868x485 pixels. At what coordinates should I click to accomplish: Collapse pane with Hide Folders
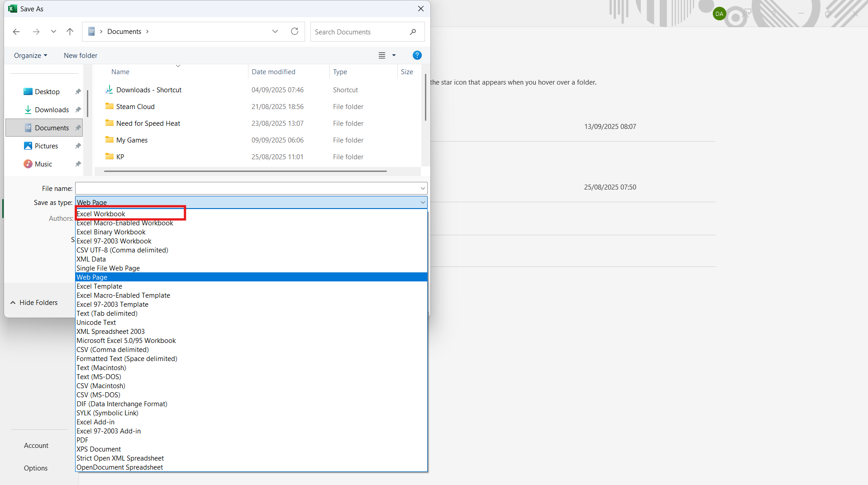34,302
